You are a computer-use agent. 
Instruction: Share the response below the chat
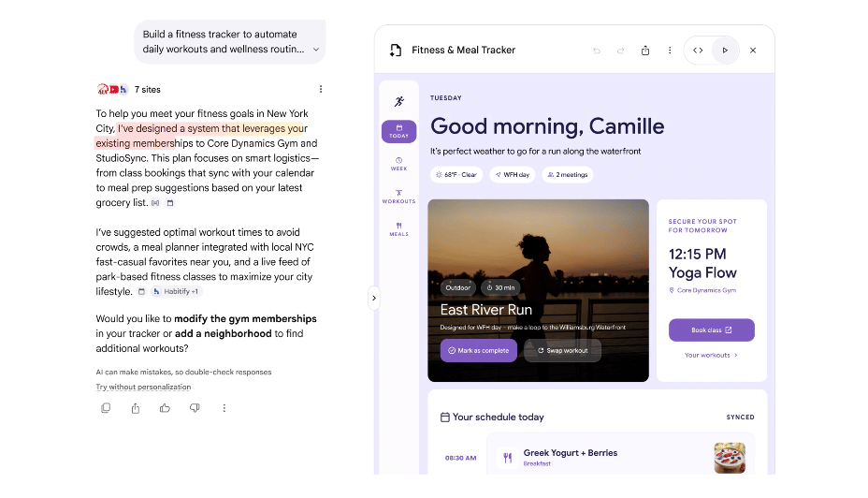click(135, 408)
